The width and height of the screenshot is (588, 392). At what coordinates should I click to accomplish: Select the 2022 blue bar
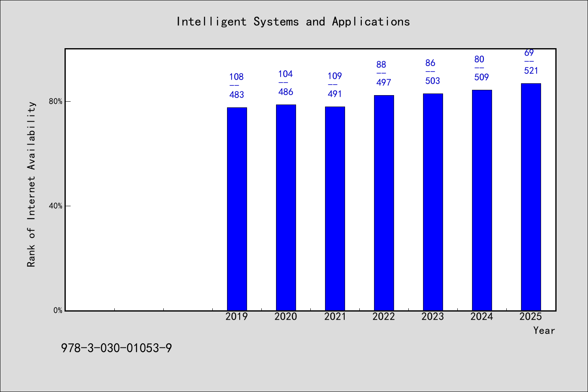click(384, 203)
